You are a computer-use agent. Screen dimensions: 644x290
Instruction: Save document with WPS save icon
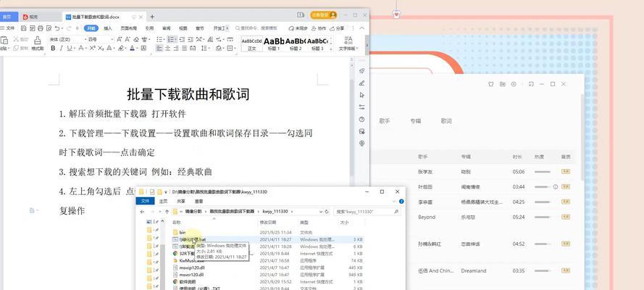coord(23,28)
